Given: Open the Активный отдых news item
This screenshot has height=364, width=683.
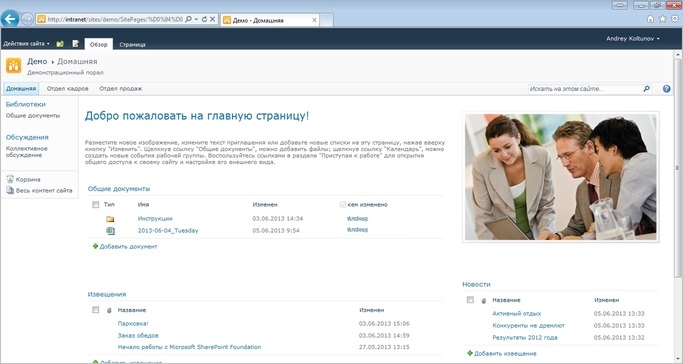Looking at the screenshot, I should [x=517, y=313].
